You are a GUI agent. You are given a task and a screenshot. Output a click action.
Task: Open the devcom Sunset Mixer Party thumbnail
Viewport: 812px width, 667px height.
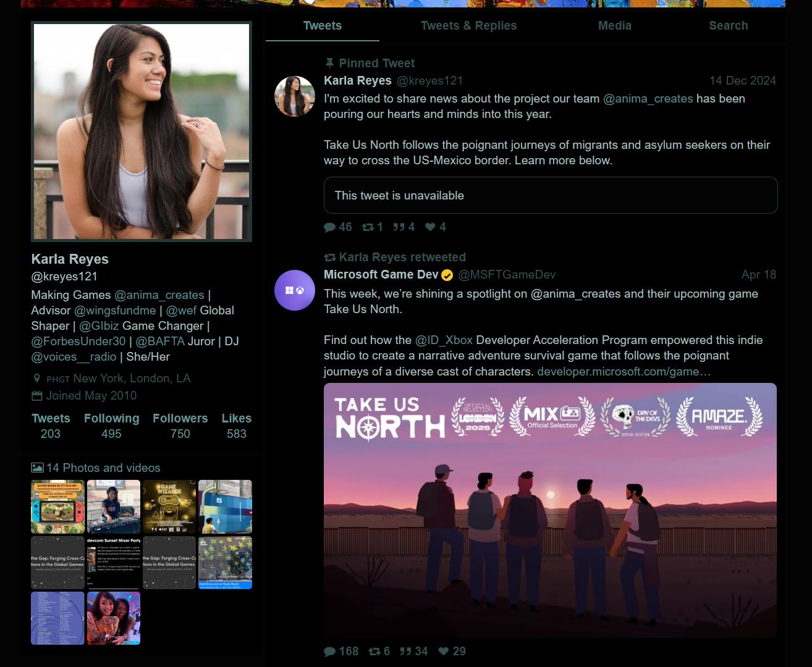click(114, 563)
